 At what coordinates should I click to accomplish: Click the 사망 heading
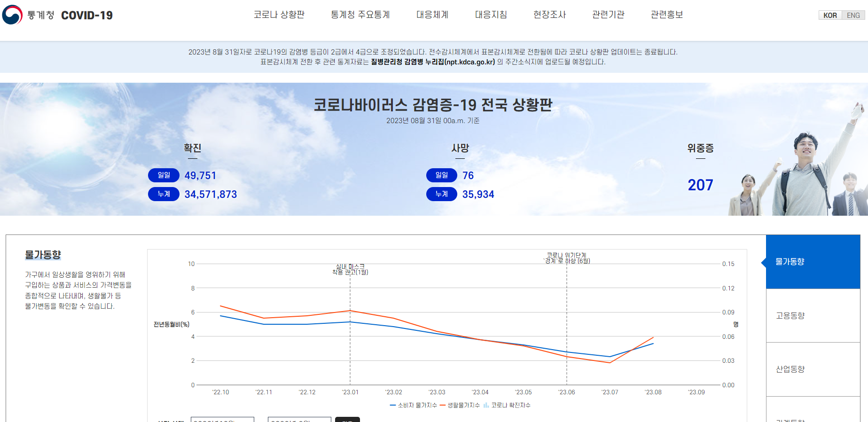[461, 148]
